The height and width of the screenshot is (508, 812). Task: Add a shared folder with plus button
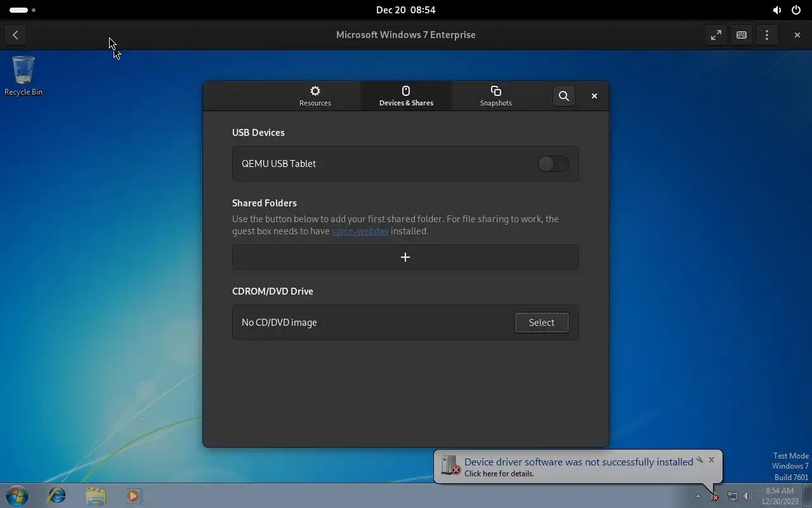click(405, 257)
